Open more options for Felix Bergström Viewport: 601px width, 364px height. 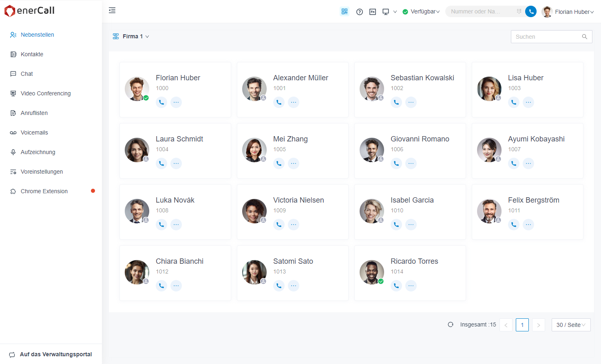pyautogui.click(x=528, y=225)
